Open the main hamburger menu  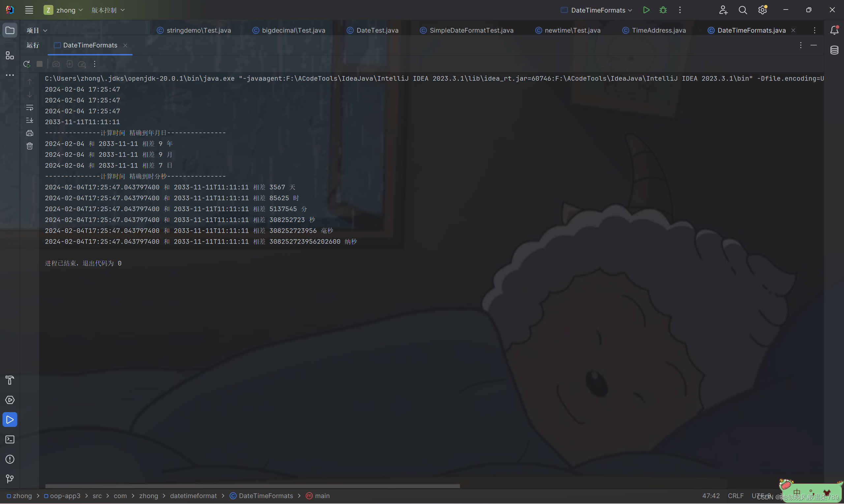point(29,10)
